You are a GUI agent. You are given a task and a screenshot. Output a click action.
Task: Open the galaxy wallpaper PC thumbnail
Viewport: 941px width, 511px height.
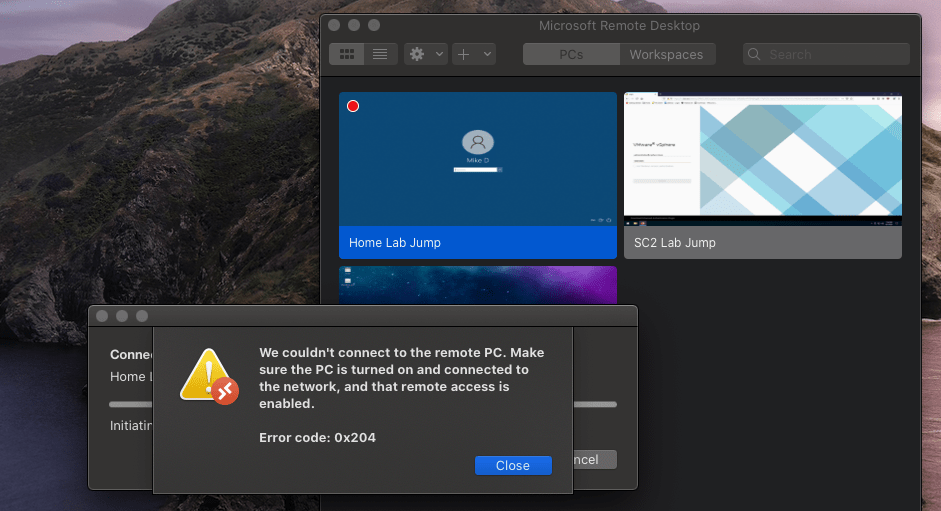coord(478,285)
